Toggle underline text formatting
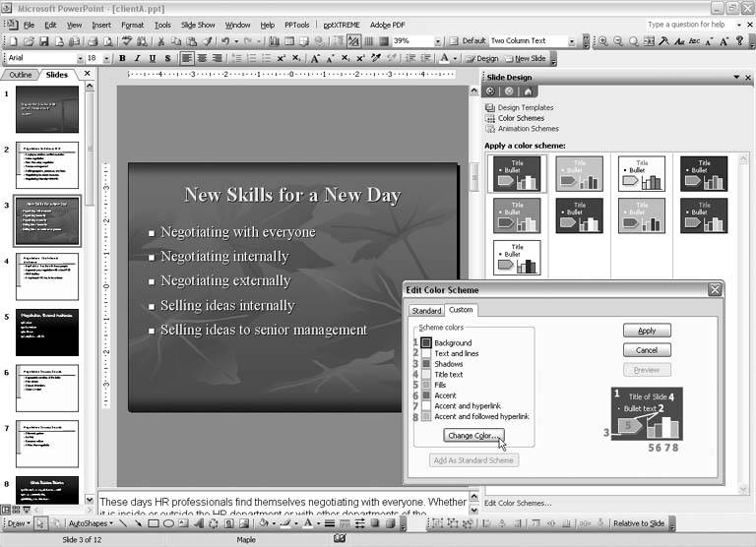Viewport: 756px width, 547px height. click(153, 59)
